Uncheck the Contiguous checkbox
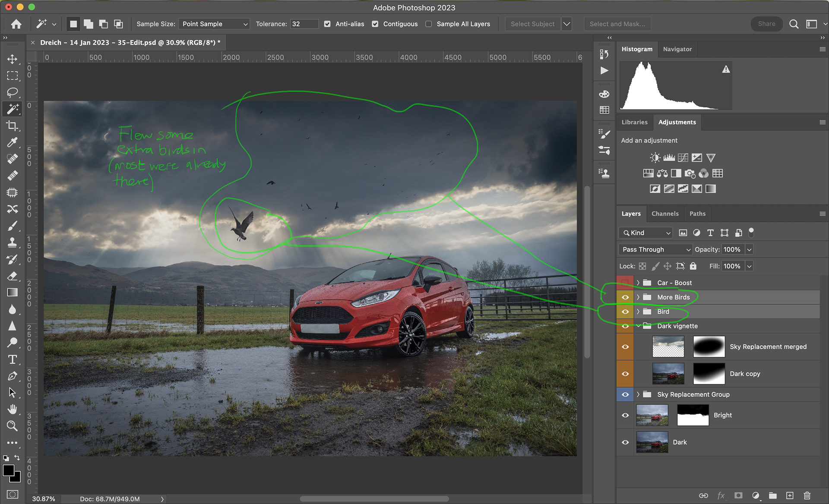 (x=375, y=24)
